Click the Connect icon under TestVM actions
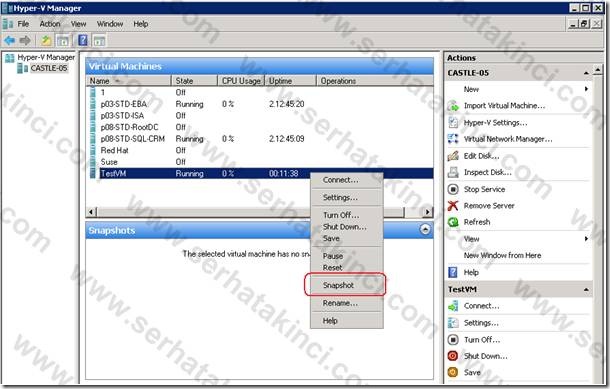 [453, 306]
